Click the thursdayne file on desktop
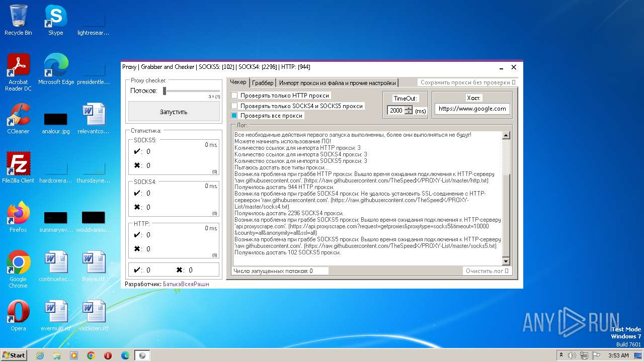The height and width of the screenshot is (362, 644). click(x=94, y=173)
